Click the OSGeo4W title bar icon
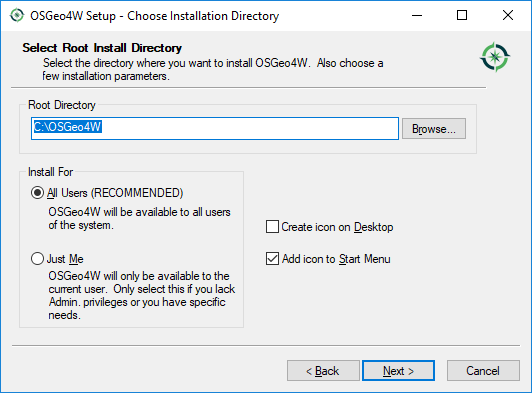 [17, 15]
